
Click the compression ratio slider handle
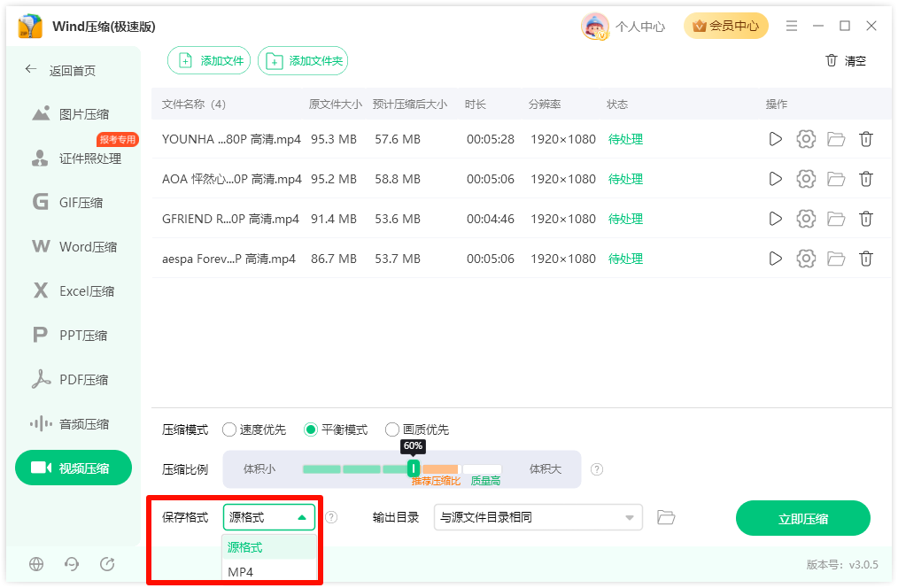(x=413, y=468)
